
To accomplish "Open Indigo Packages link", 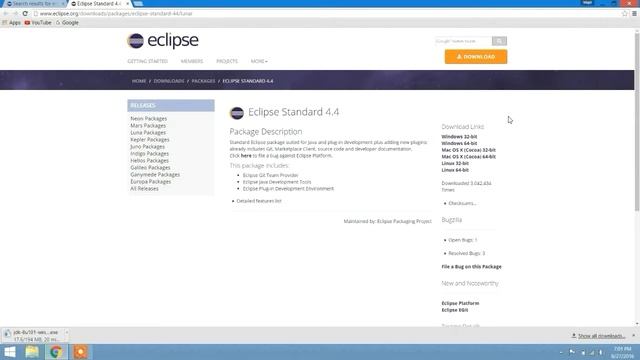I will tap(149, 153).
